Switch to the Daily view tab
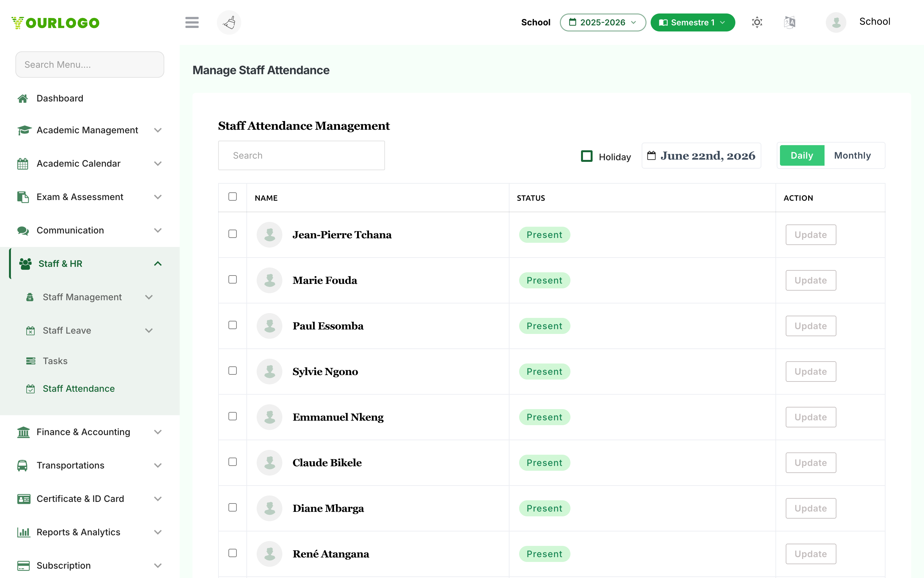This screenshot has height=578, width=924. coord(802,156)
